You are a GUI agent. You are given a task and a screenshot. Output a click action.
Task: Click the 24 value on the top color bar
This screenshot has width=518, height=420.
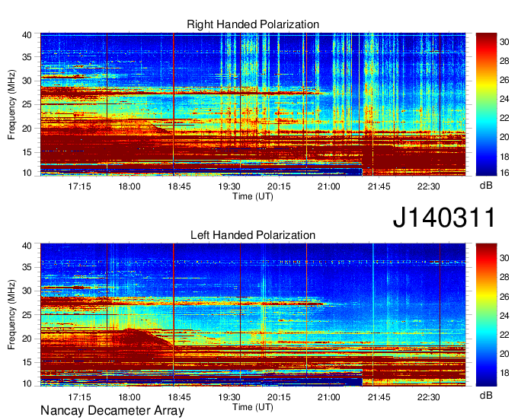[504, 99]
